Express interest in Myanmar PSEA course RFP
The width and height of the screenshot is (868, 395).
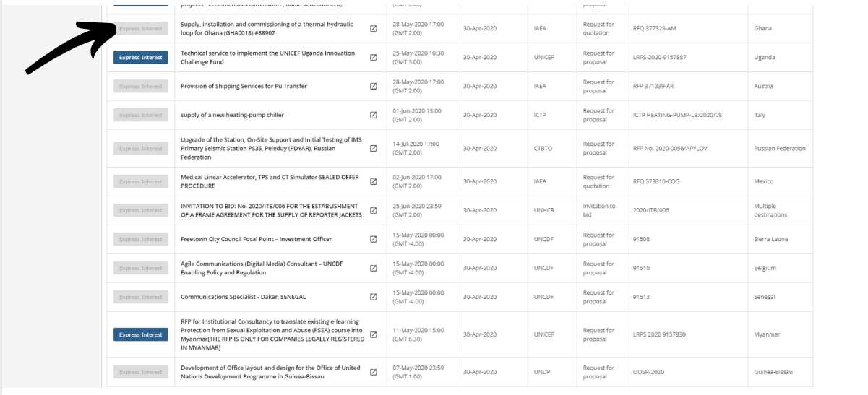(x=141, y=335)
